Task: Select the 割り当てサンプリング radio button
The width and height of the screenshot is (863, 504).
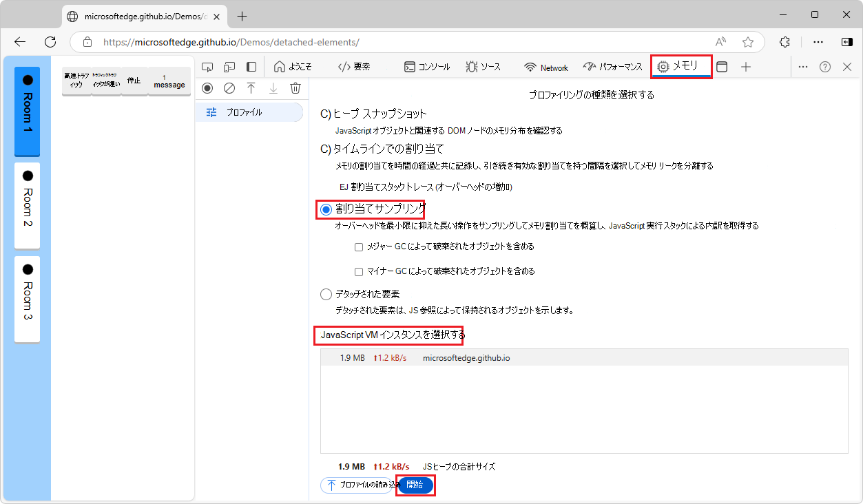Action: click(x=325, y=209)
